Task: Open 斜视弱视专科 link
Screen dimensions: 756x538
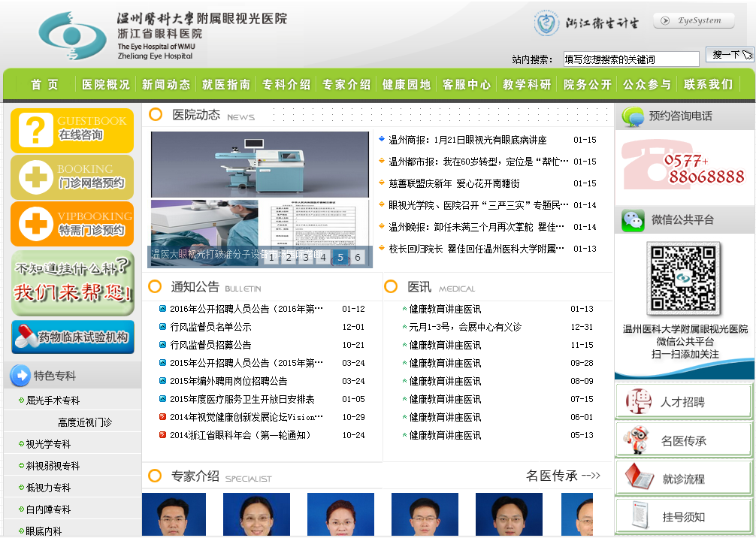Action: pos(53,466)
